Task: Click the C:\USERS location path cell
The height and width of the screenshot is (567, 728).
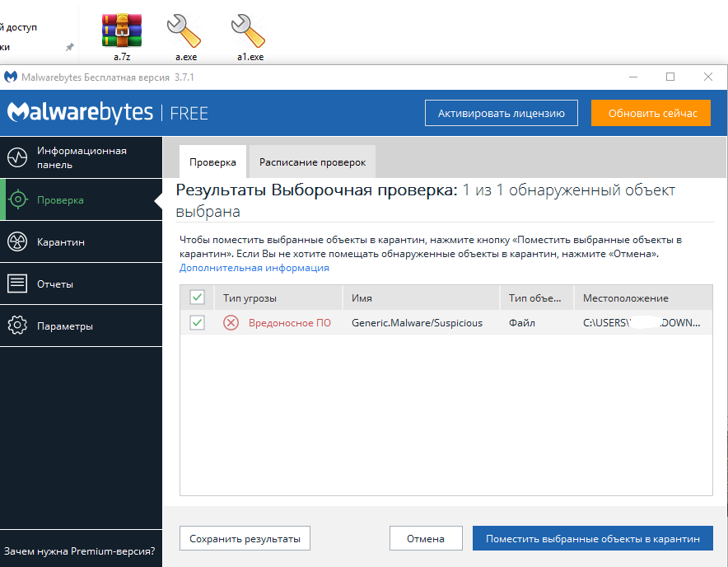Action: click(x=642, y=323)
